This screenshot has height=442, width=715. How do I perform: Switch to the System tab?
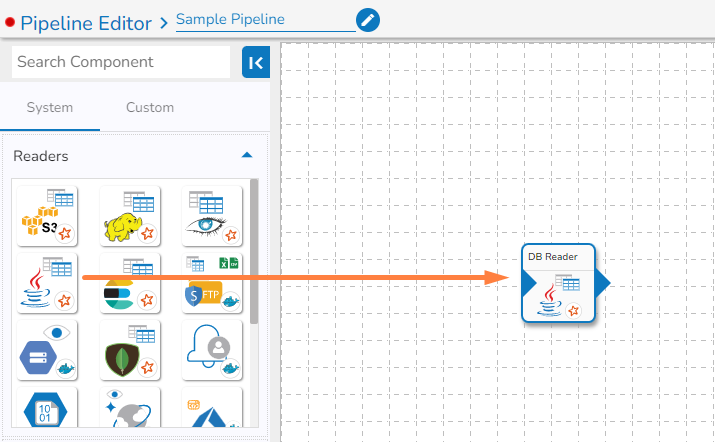coord(50,108)
